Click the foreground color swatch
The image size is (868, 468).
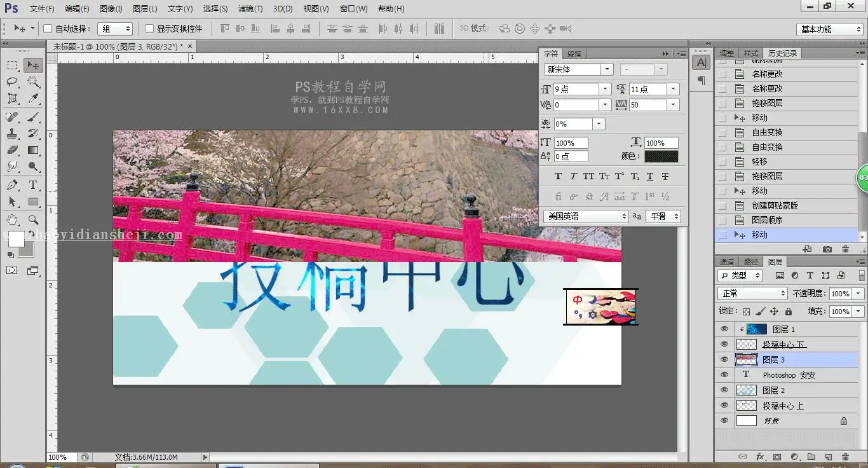pyautogui.click(x=15, y=239)
